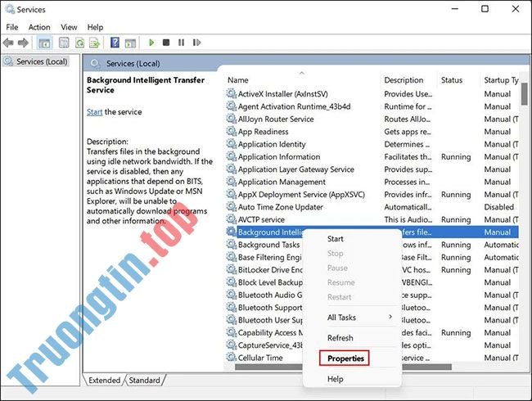Open the Action menu
The width and height of the screenshot is (532, 401).
[39, 27]
